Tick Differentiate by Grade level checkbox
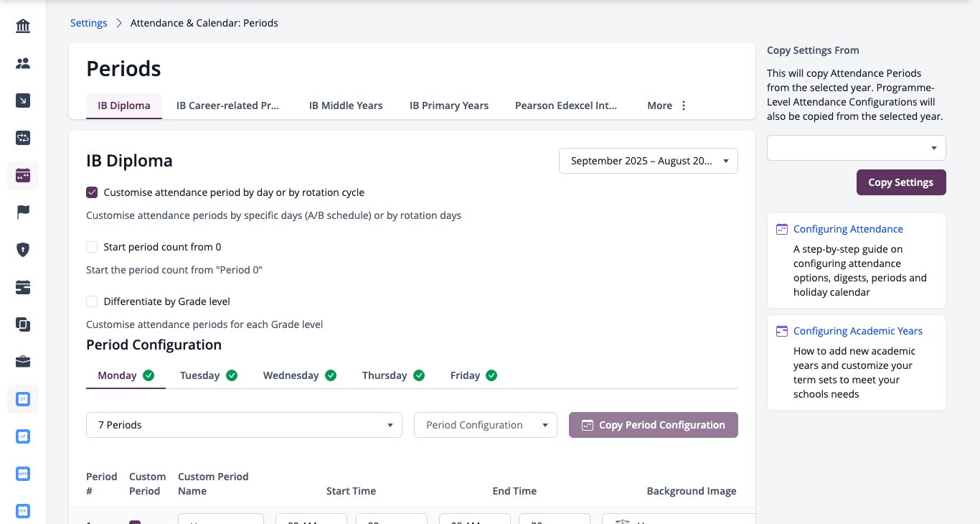This screenshot has width=980, height=524. coord(92,301)
